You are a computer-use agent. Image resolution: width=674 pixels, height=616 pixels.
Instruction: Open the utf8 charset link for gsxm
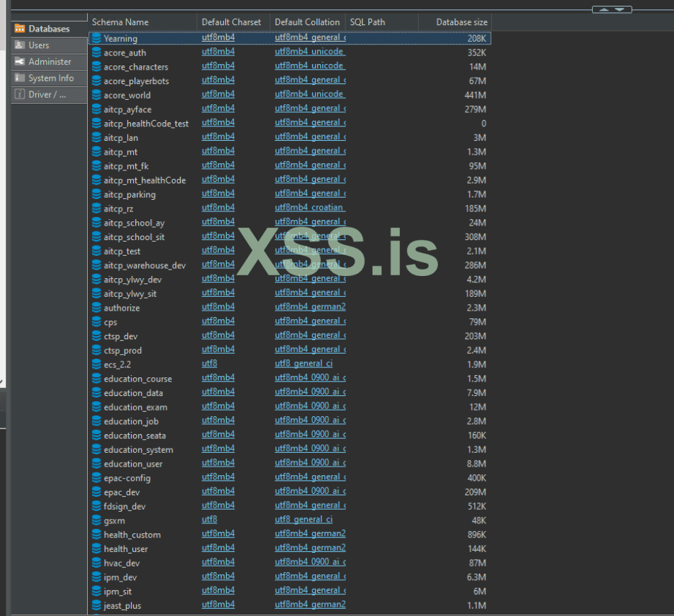click(x=209, y=520)
